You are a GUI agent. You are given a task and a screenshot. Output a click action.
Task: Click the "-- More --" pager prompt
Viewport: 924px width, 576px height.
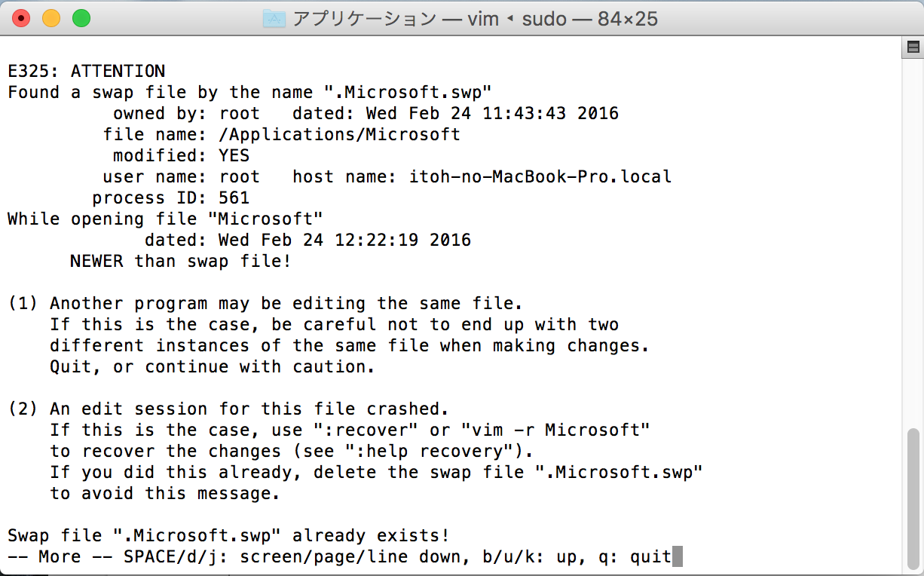tap(60, 557)
